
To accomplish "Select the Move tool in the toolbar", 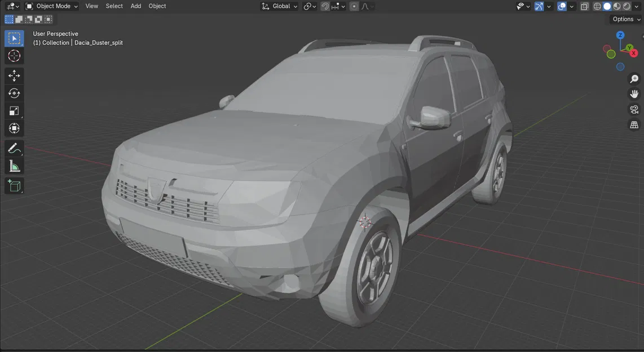I will click(14, 75).
